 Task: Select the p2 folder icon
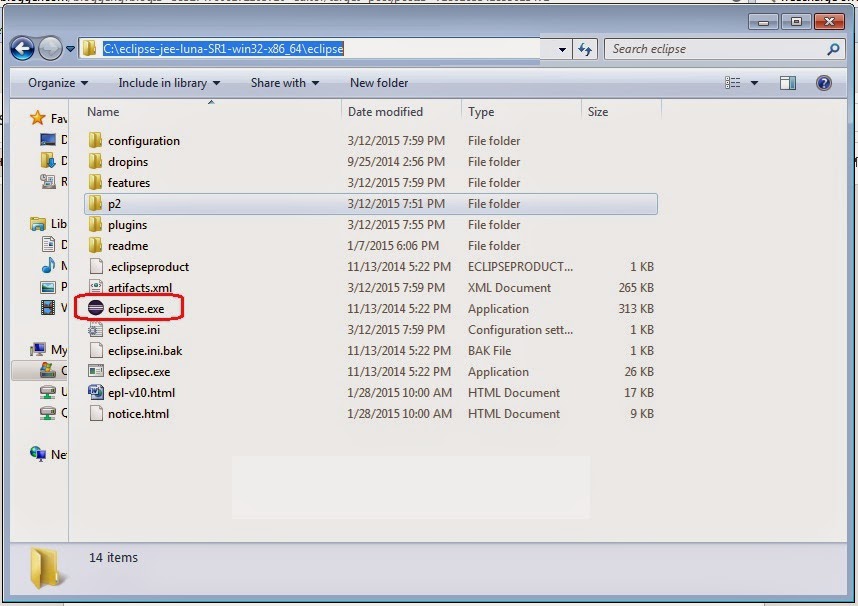click(95, 203)
